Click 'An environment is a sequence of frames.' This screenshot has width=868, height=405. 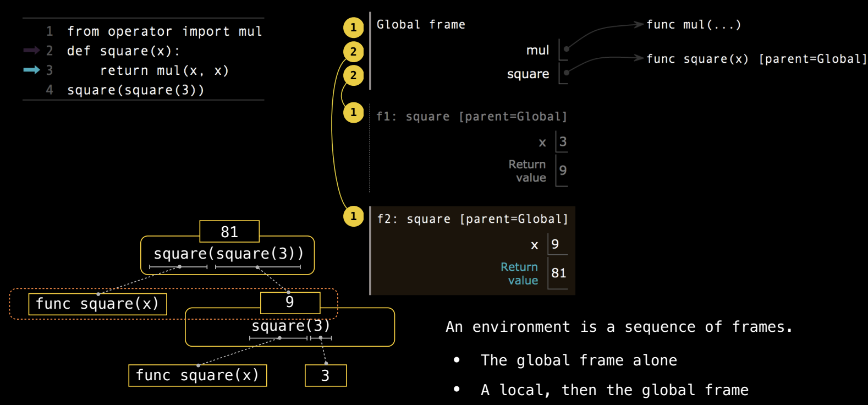click(x=619, y=327)
